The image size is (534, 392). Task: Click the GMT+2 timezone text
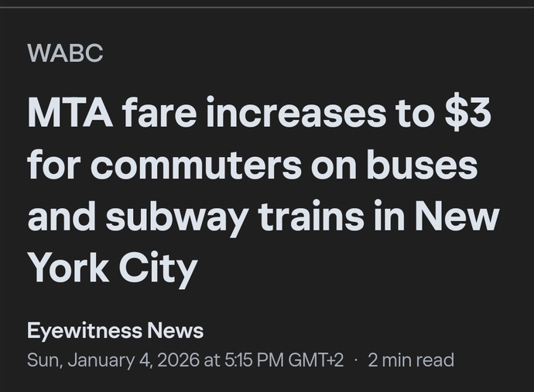click(x=316, y=360)
